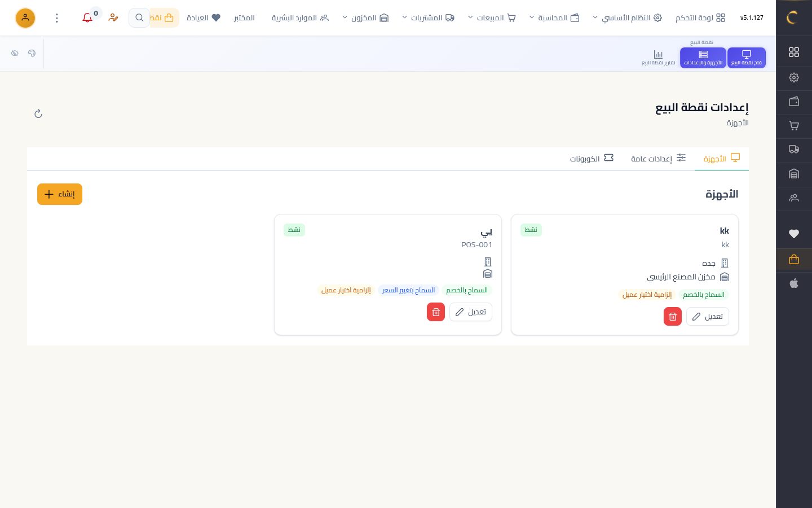Screen dimensions: 812x508
Task: Open the notifications bell icon
Action: pos(87,18)
